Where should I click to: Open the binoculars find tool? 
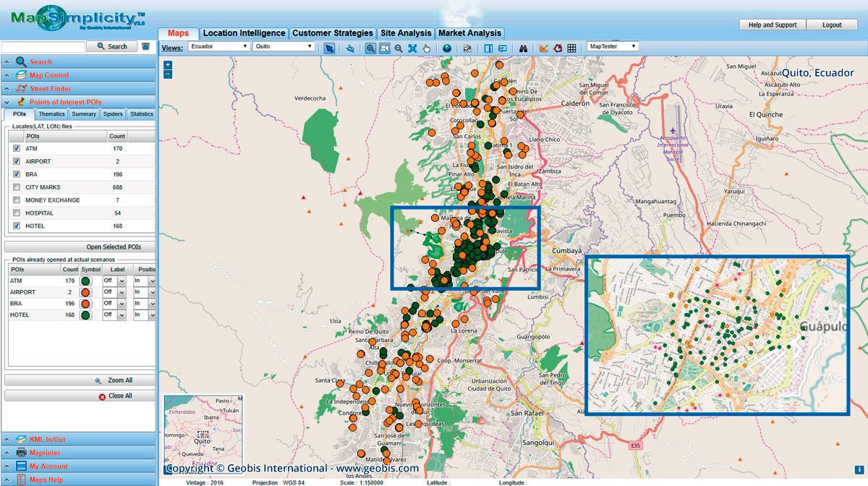click(x=523, y=48)
